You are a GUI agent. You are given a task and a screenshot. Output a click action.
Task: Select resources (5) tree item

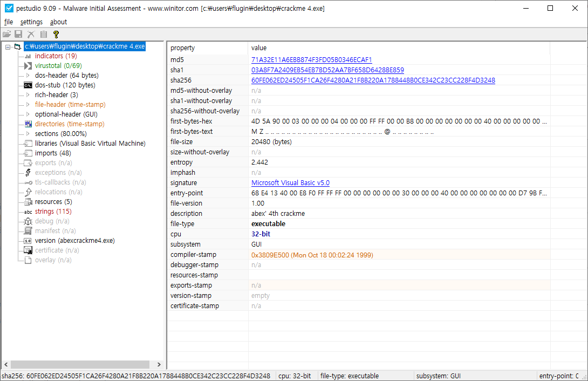[53, 202]
